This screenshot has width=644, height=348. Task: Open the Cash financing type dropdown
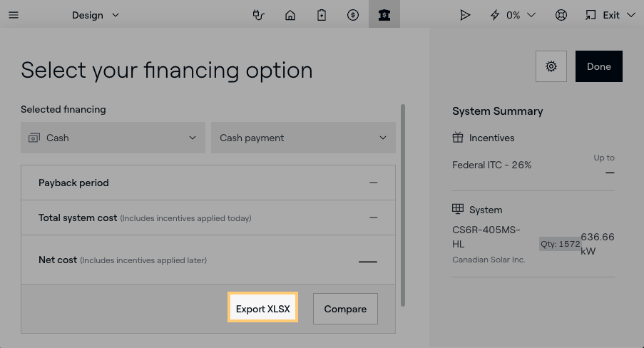pyautogui.click(x=113, y=138)
